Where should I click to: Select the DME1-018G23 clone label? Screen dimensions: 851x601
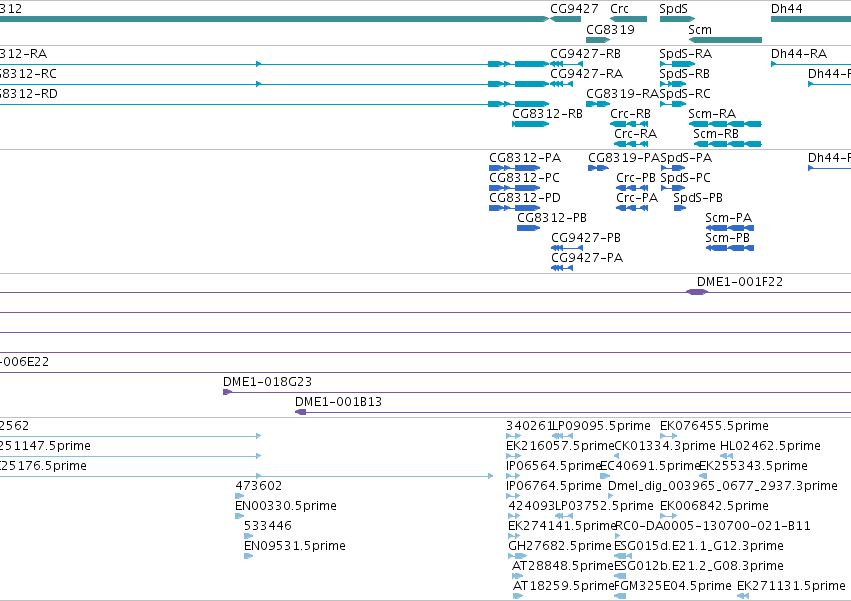[267, 382]
